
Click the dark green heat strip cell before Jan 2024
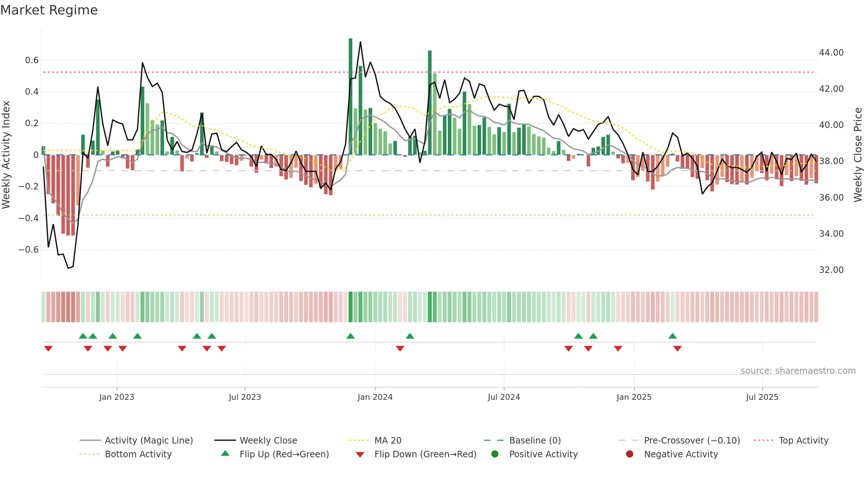click(350, 307)
